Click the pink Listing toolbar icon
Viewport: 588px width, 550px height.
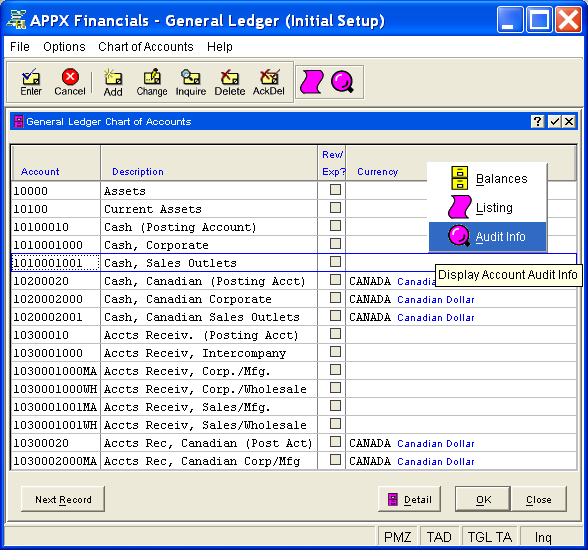point(311,82)
